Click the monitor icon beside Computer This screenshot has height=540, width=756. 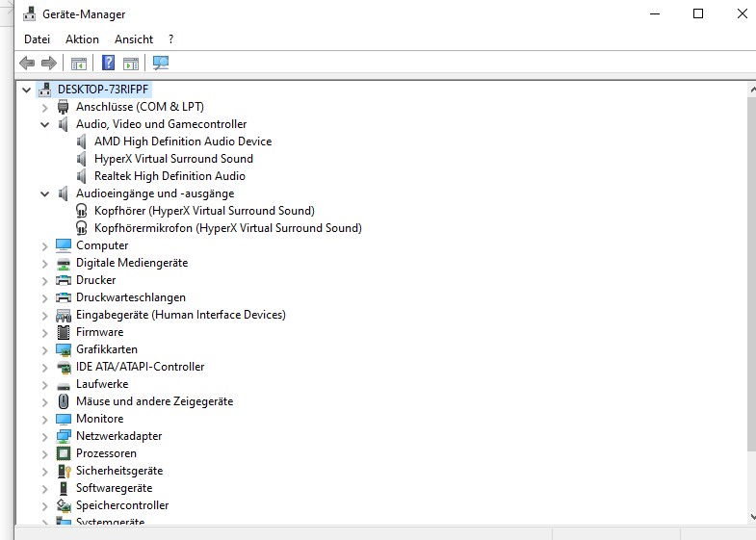[x=64, y=245]
